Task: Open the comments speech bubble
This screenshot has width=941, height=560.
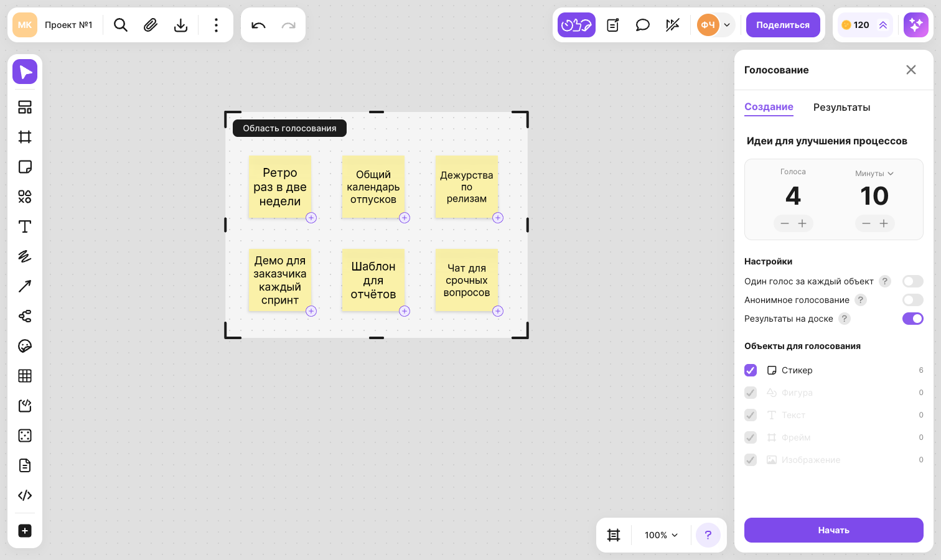Action: click(643, 25)
